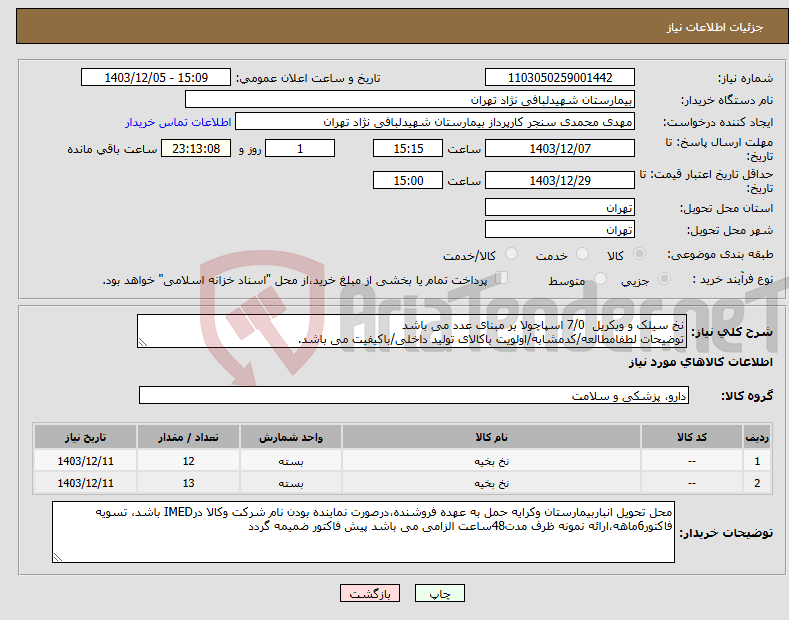The image size is (789, 620).
Task: Click the ساعت باقی مانده label
Action: coord(112,149)
